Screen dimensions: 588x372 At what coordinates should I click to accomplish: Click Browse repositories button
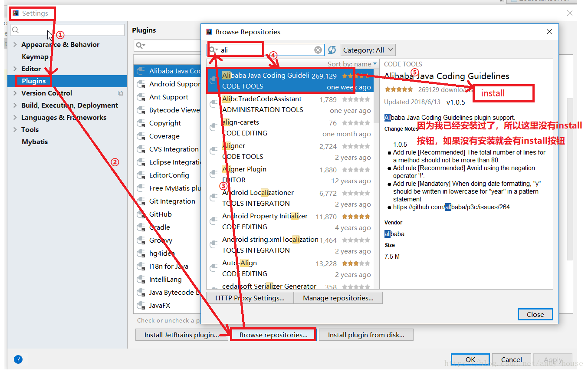click(273, 335)
